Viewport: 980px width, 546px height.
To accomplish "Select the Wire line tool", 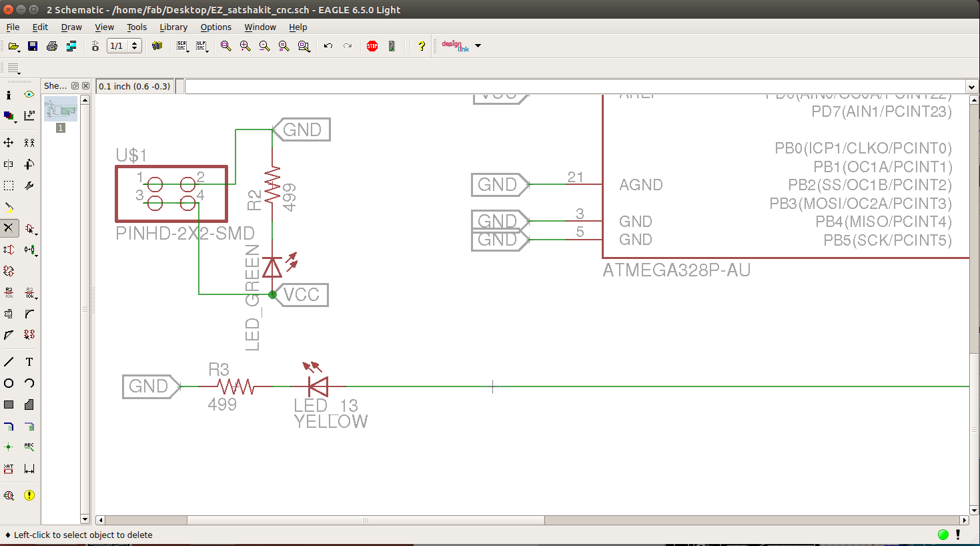I will click(x=9, y=362).
